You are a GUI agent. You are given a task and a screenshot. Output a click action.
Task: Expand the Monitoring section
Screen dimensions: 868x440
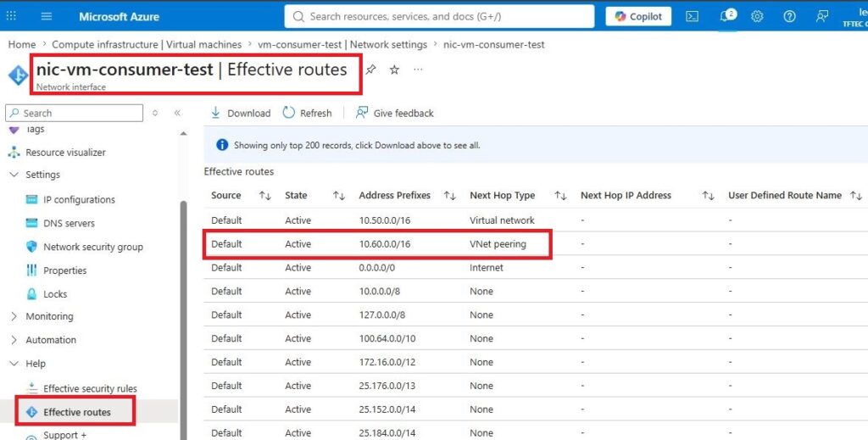(x=14, y=316)
